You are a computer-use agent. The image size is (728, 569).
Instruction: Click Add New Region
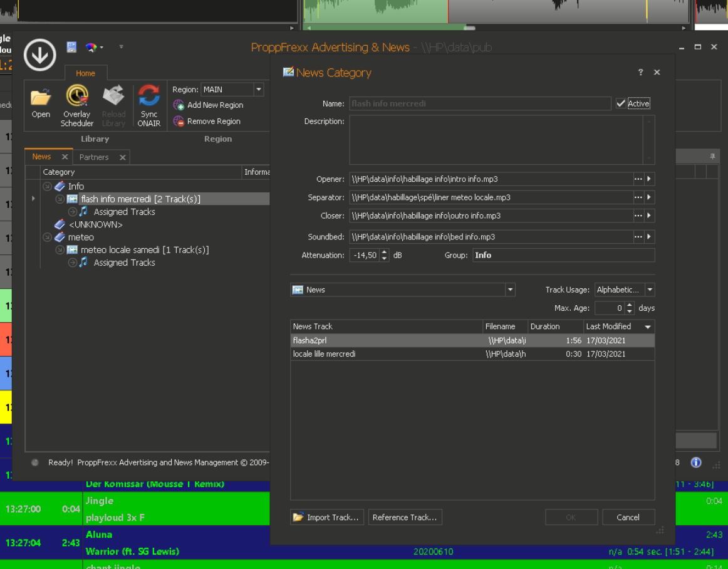point(209,105)
